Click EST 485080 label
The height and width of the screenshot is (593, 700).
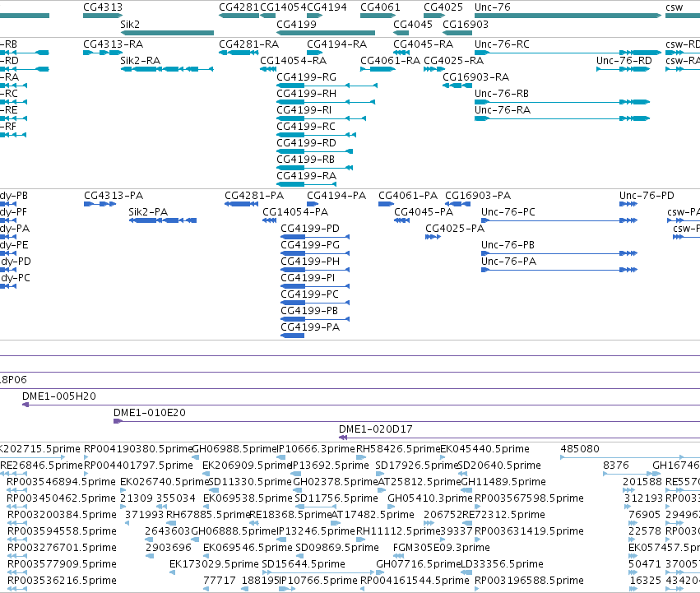tap(580, 449)
